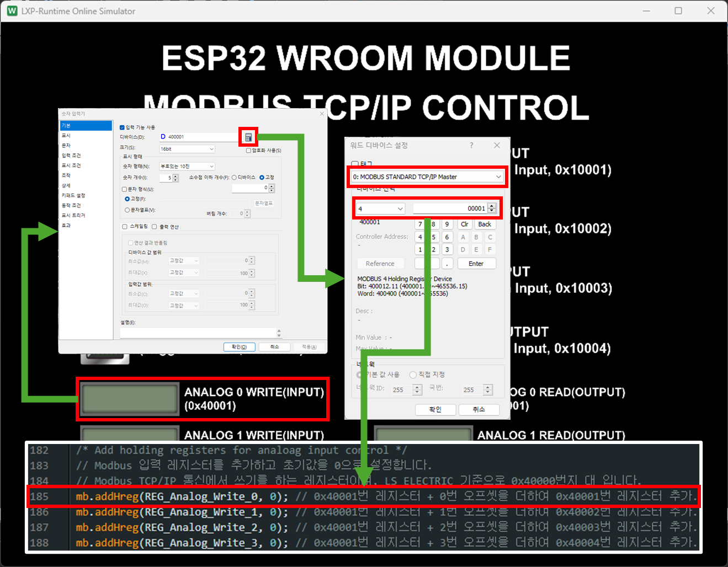Viewport: 728px width, 567px height.
Task: Select the 조작 category
Action: (66, 175)
